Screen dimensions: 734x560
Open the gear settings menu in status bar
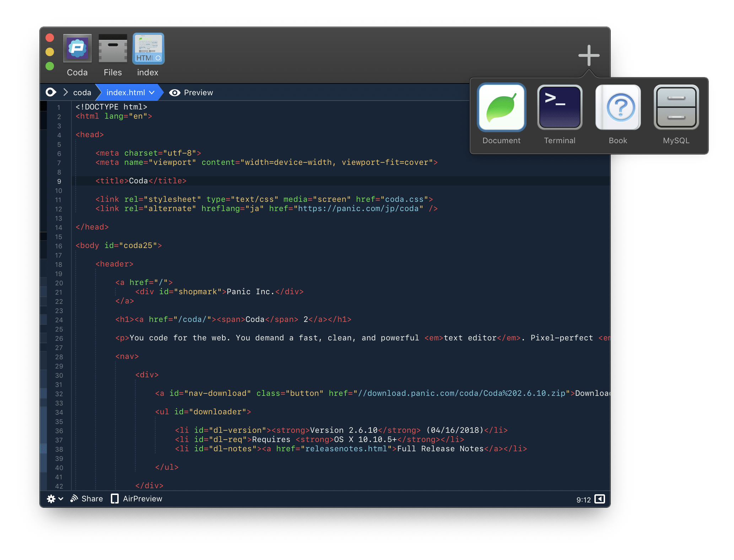click(x=55, y=499)
